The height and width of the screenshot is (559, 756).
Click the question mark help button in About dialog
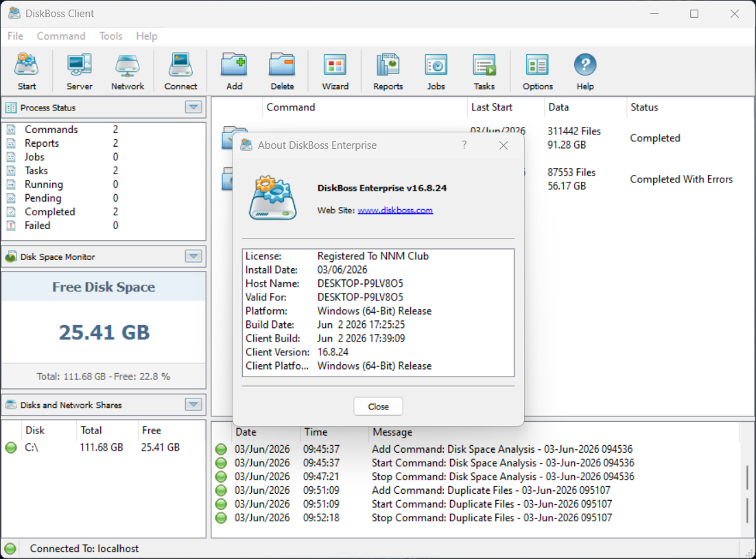pos(464,145)
